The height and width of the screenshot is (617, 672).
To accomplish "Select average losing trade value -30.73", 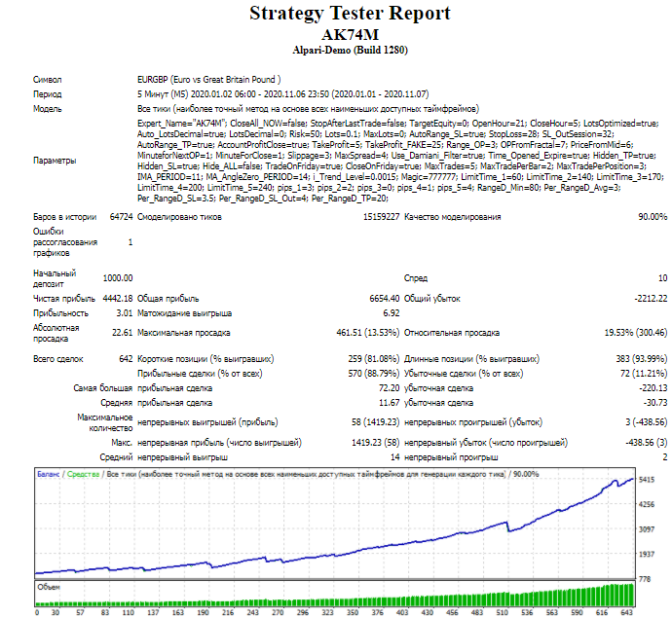I will (x=655, y=403).
